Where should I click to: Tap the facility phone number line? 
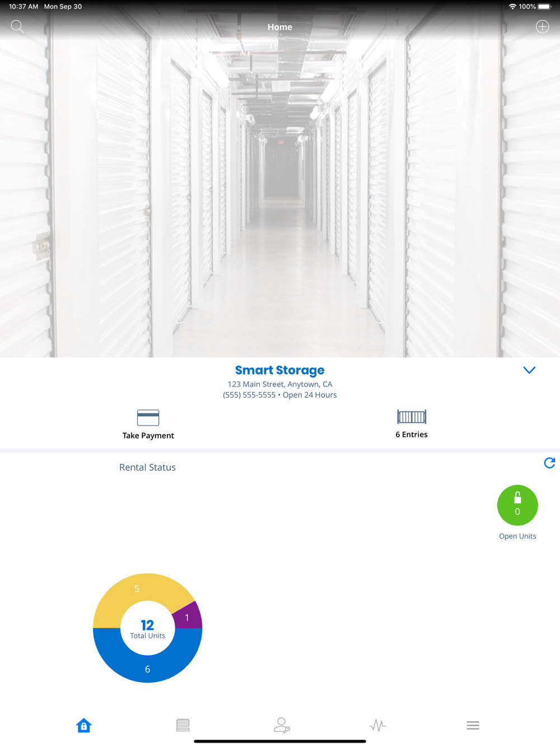pos(249,395)
